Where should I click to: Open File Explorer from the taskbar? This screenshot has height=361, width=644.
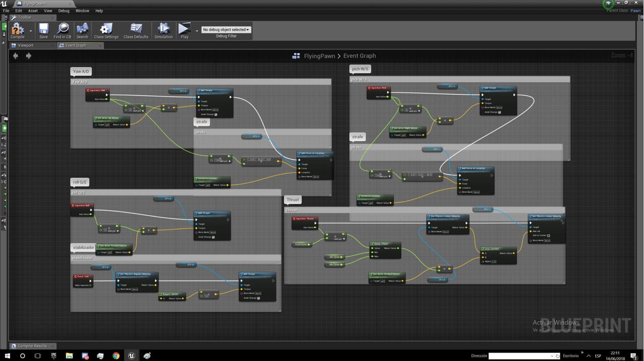point(69,355)
